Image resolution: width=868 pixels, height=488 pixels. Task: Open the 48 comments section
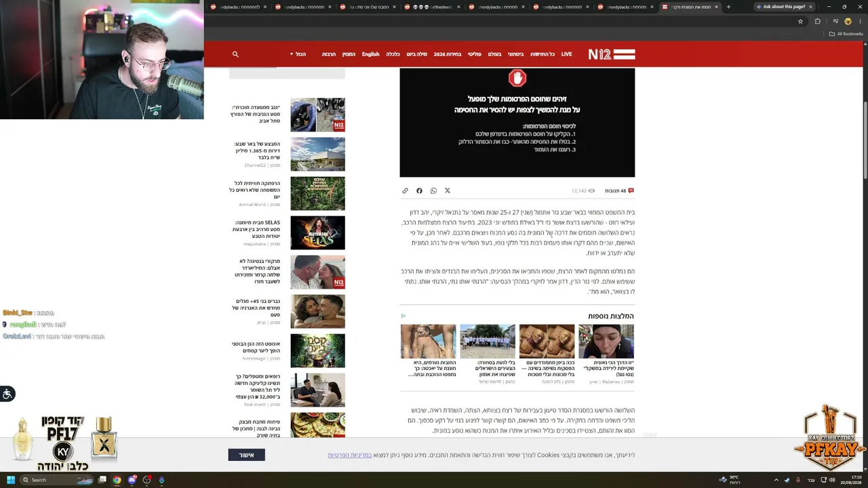619,191
